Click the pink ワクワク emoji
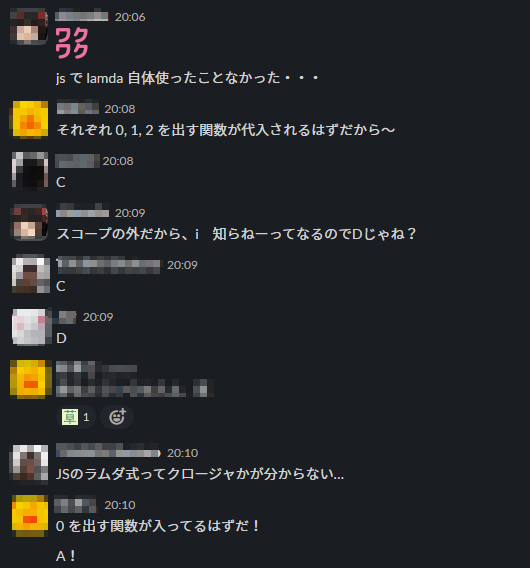Image resolution: width=530 pixels, height=568 pixels. [72, 43]
